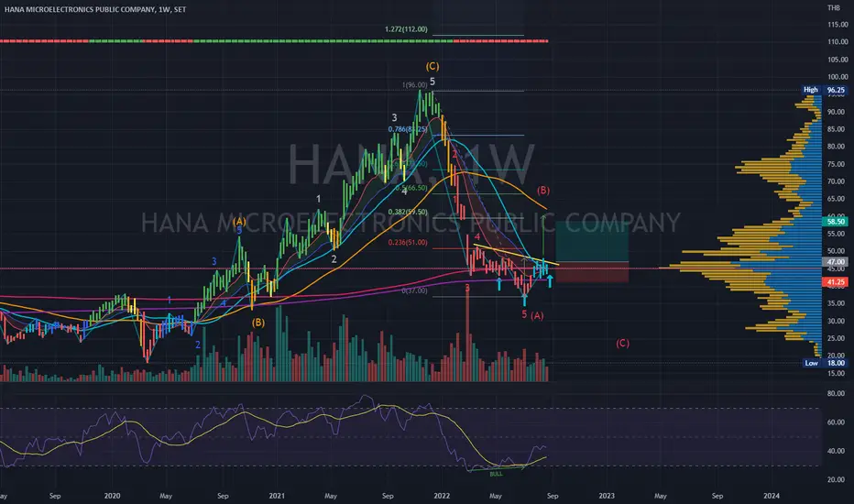Click the 30.00 price axis label
854x504 pixels.
(x=838, y=321)
